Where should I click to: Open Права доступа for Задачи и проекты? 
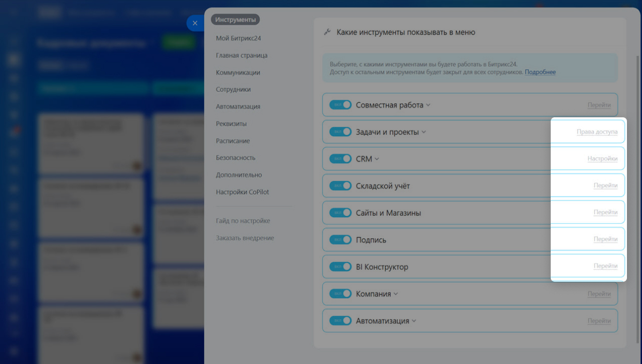click(597, 132)
